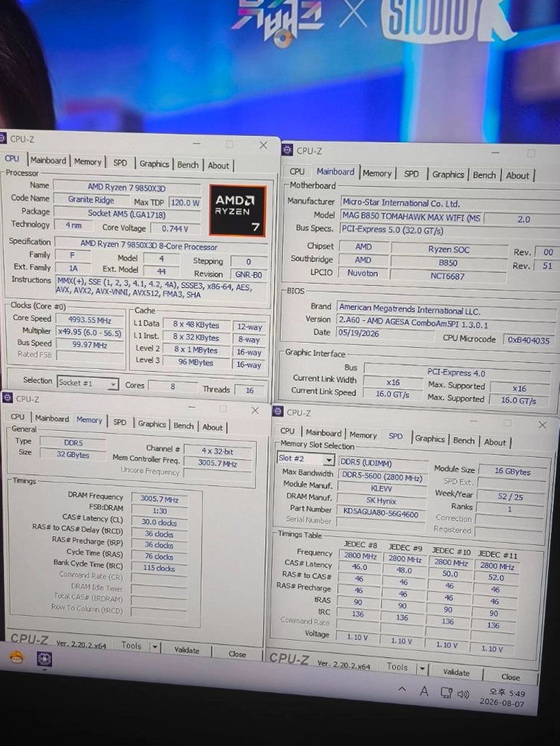Image resolution: width=560 pixels, height=746 pixels.
Task: Select CPU tab in Memory window
Action: (x=18, y=417)
